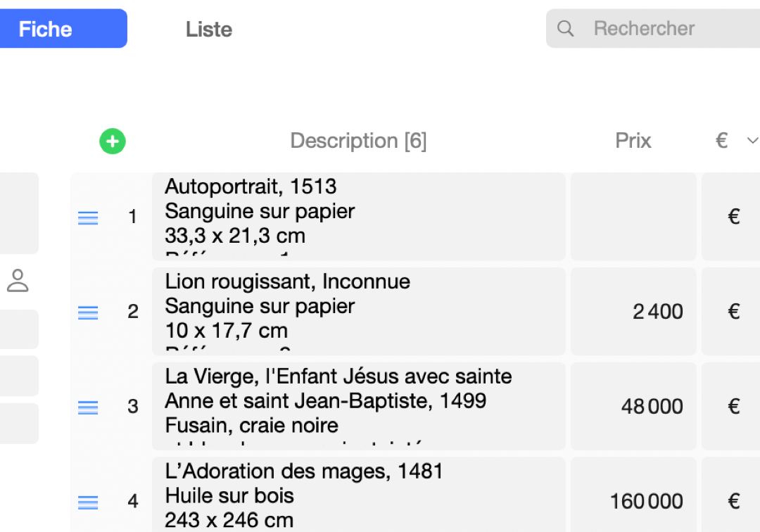Select the € cell for row 2
This screenshot has width=760, height=532.
tap(733, 312)
